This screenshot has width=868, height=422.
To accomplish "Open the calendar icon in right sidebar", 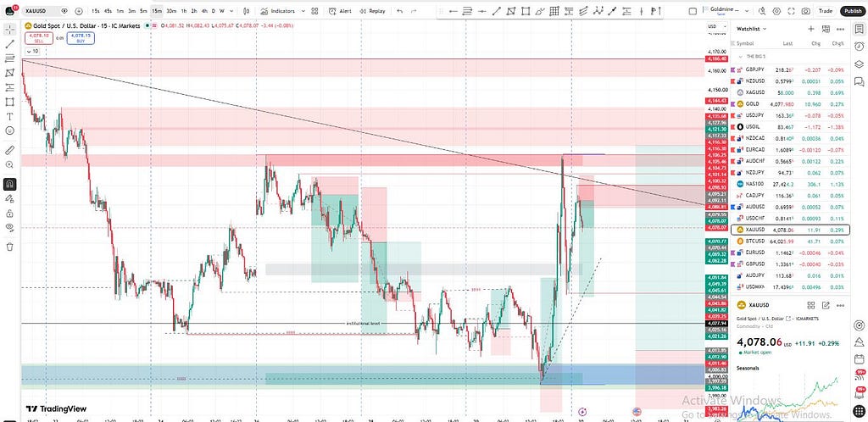I will coord(859,358).
